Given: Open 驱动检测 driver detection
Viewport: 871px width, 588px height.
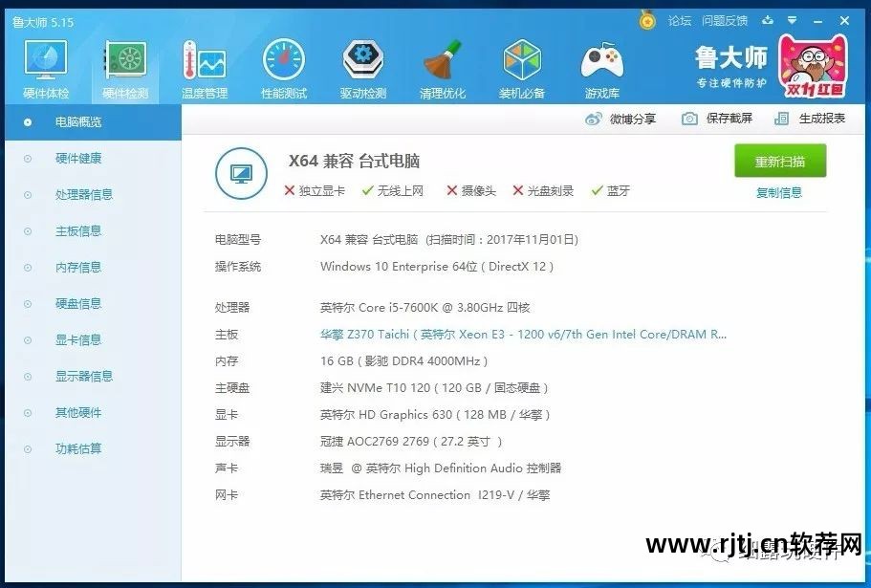Looking at the screenshot, I should click(363, 70).
